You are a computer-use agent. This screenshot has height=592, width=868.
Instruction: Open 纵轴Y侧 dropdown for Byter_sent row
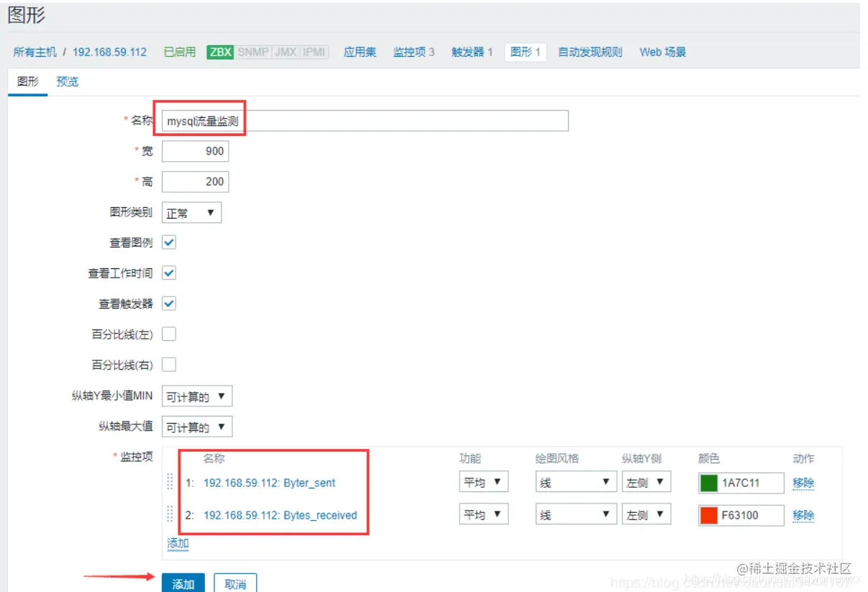click(x=646, y=482)
